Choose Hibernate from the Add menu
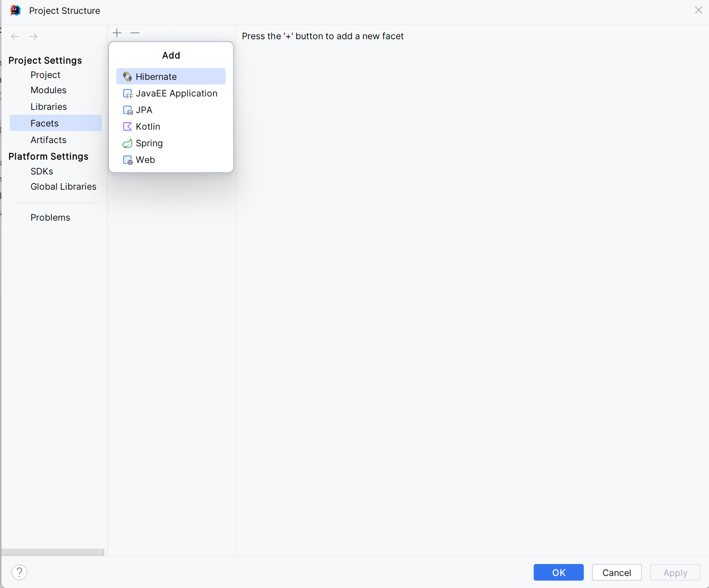 [x=171, y=77]
